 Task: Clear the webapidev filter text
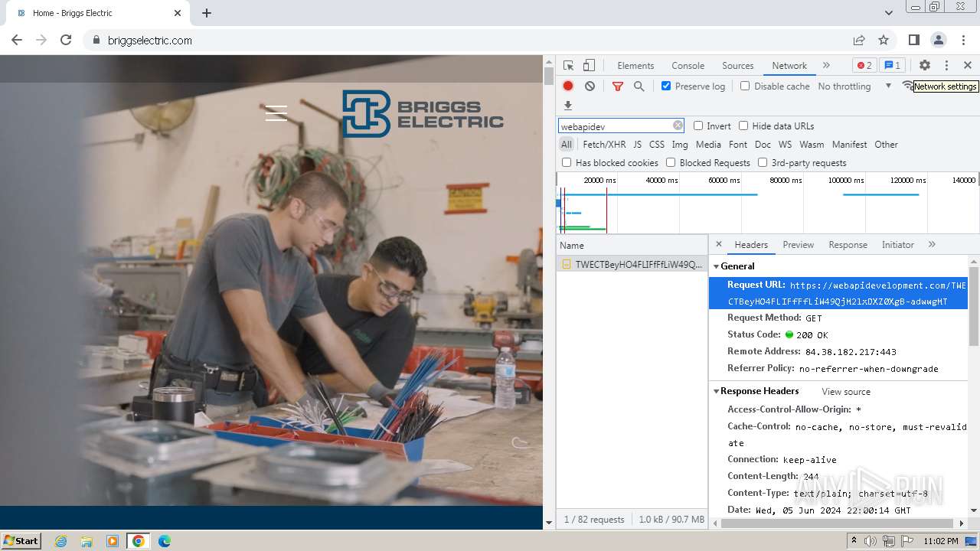point(678,126)
